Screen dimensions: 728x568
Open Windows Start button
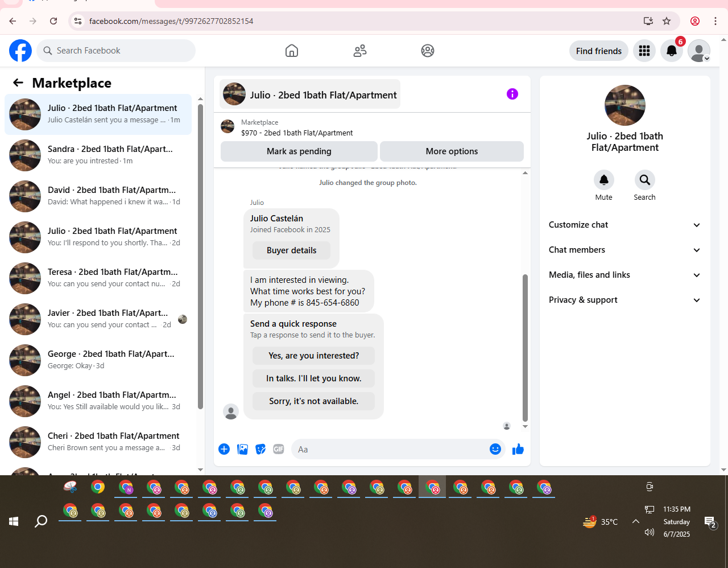click(x=14, y=521)
